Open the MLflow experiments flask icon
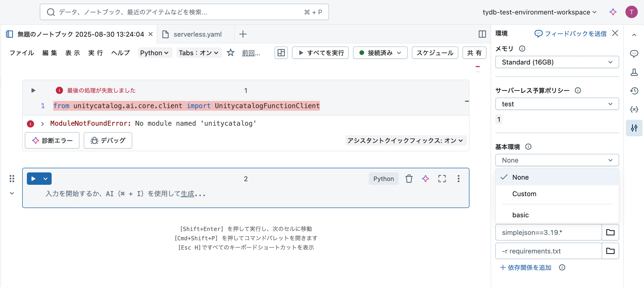This screenshot has width=644, height=287. pyautogui.click(x=634, y=72)
